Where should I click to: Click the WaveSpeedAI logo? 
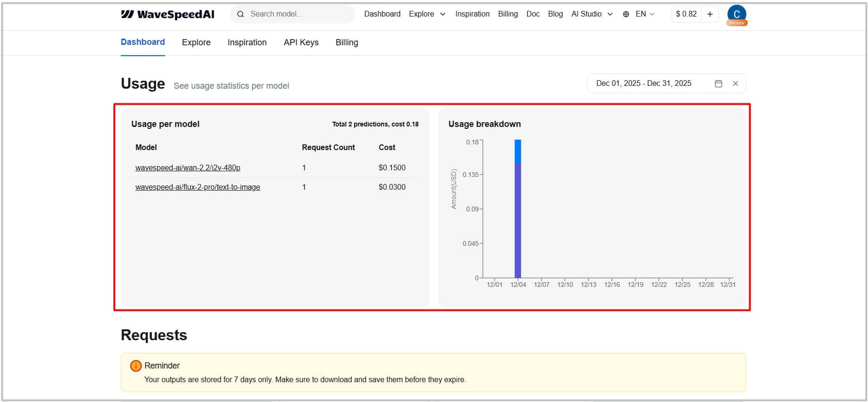click(167, 14)
